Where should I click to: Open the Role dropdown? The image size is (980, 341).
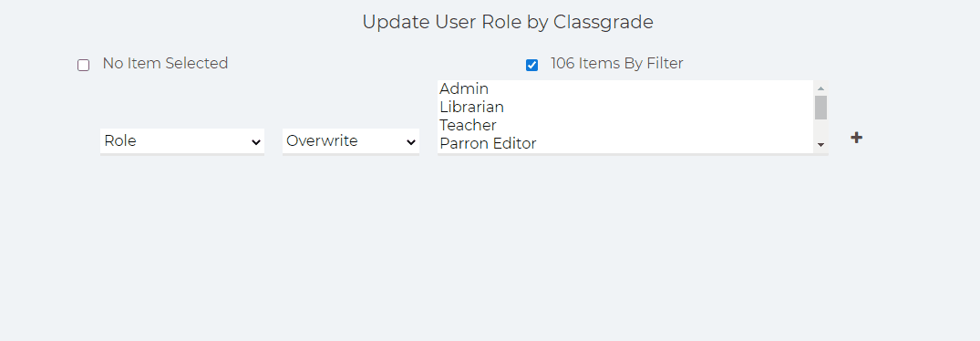point(182,141)
